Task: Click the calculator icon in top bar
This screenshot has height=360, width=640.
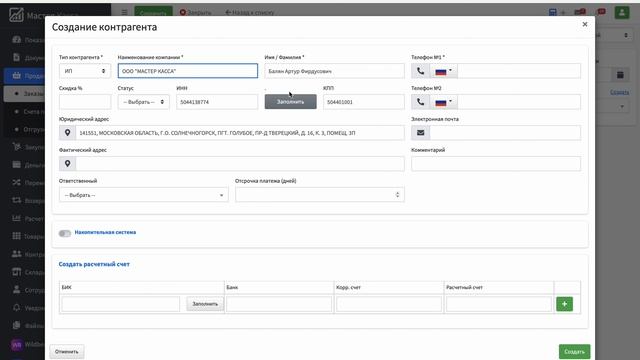Action: pyautogui.click(x=553, y=12)
